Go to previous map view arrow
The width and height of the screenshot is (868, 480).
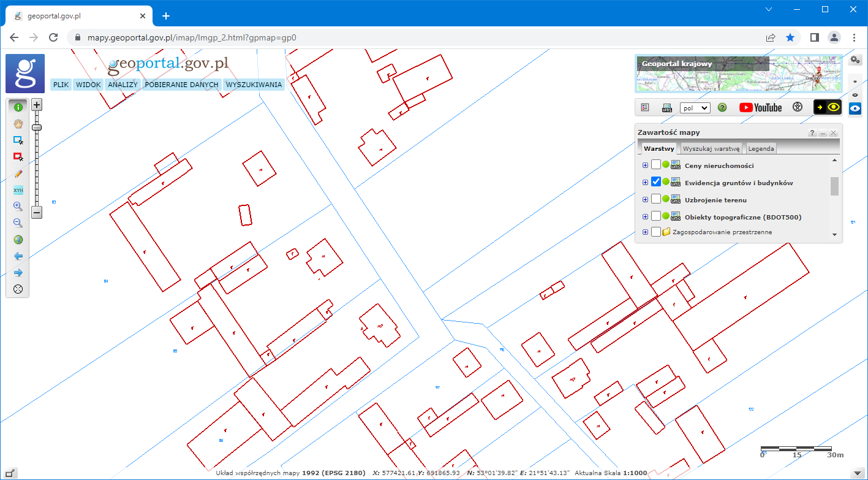coord(18,256)
